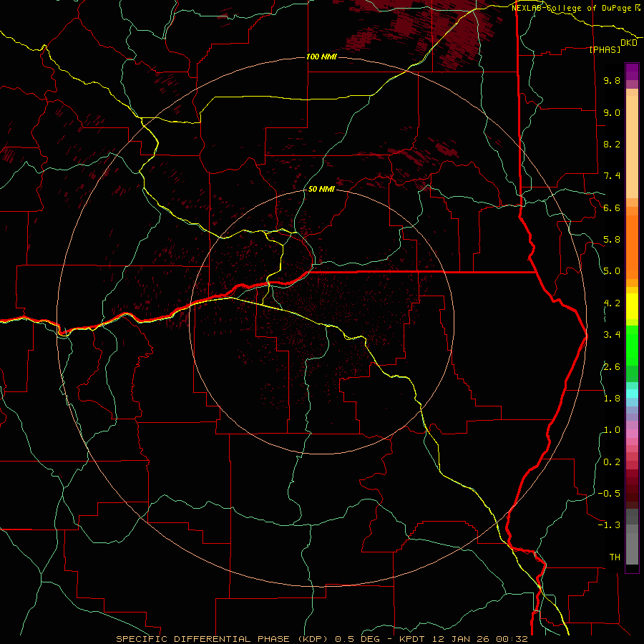
Task: Click the 8.2 scale value
Action: click(612, 144)
